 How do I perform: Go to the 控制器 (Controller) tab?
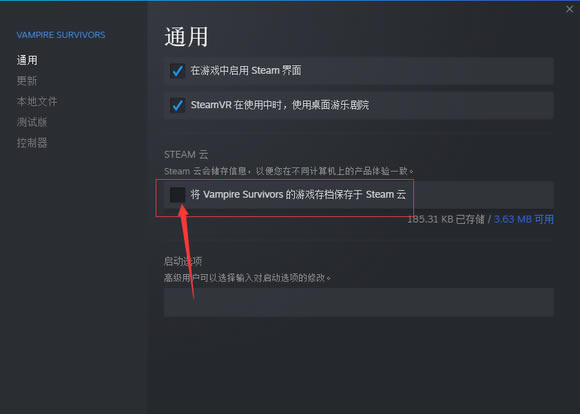tap(32, 143)
